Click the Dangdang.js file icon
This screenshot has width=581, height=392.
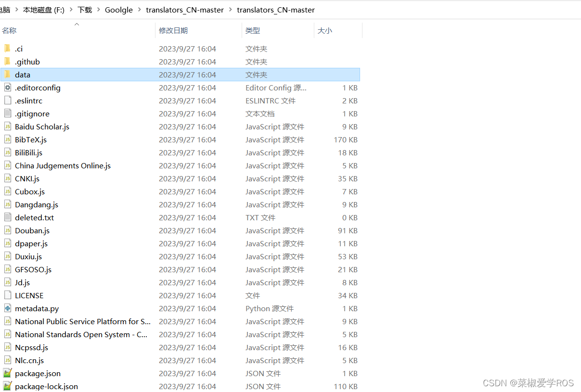pos(7,204)
